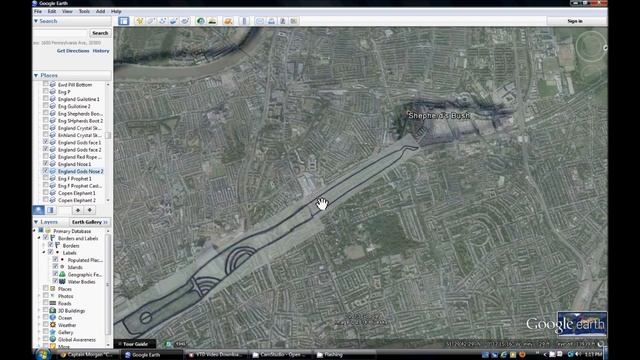Expand the Photos layer node
640x360 pixels.
[x=39, y=296]
